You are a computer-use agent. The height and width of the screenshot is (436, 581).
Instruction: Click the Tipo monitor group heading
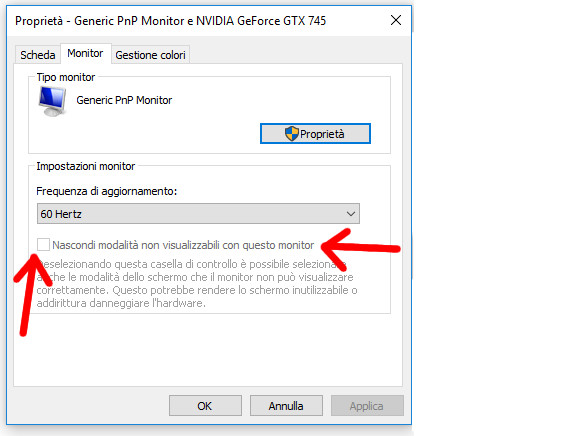click(66, 77)
